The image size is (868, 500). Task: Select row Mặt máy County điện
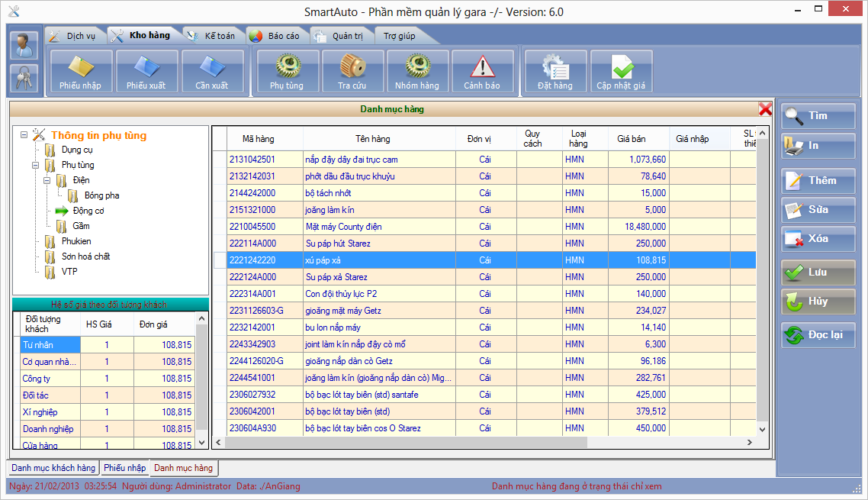pos(484,227)
